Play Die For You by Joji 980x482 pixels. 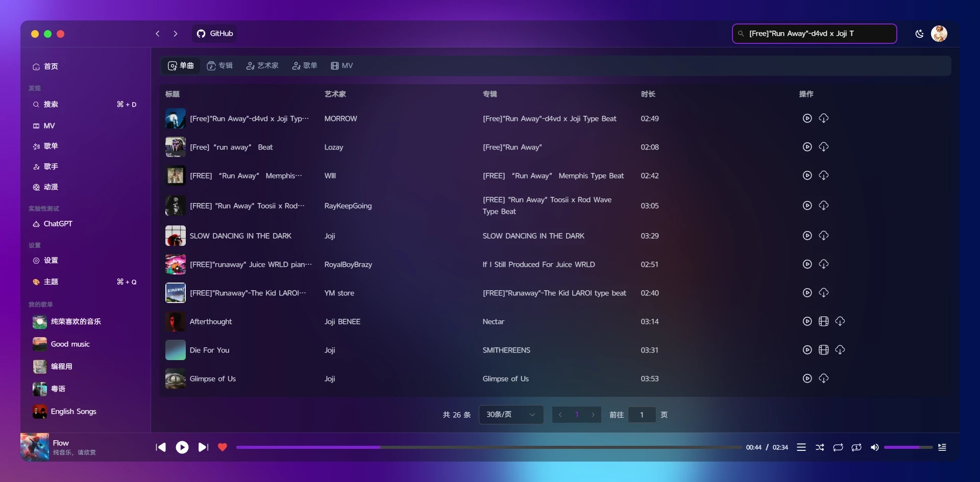(x=807, y=350)
